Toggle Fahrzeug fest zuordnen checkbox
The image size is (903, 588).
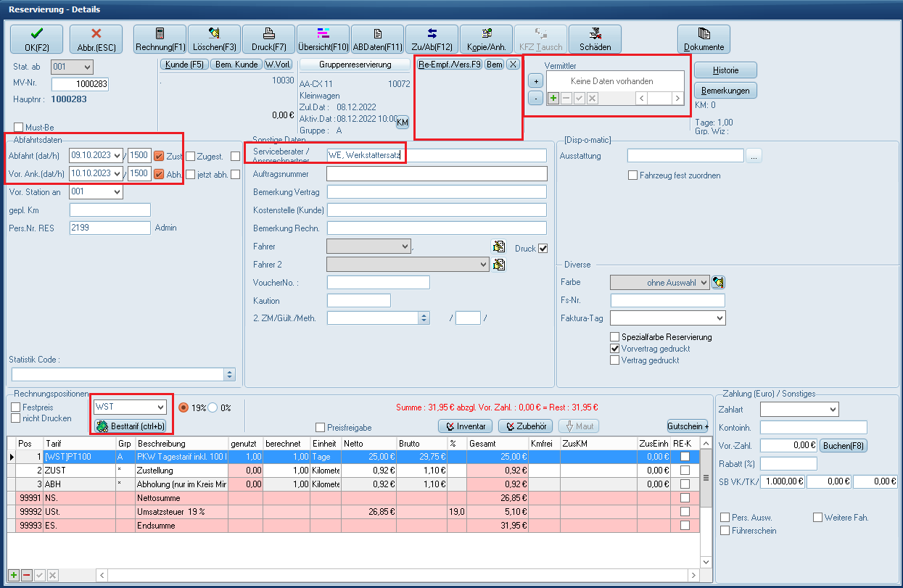tap(633, 175)
